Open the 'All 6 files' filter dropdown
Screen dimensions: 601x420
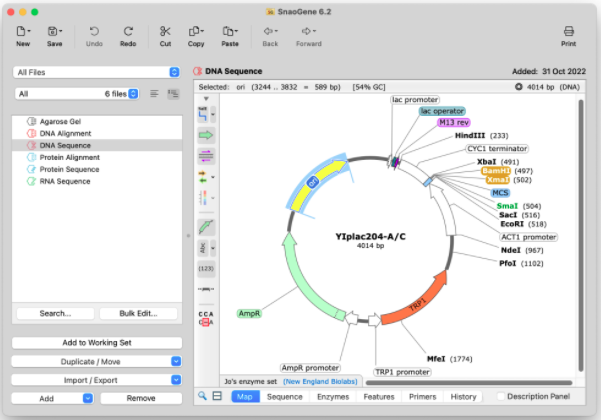(77, 94)
